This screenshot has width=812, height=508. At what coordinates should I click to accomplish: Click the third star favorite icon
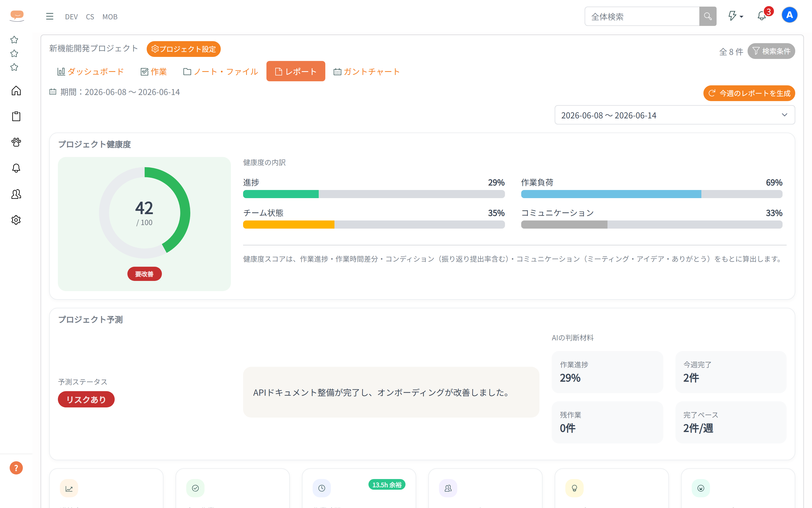14,67
